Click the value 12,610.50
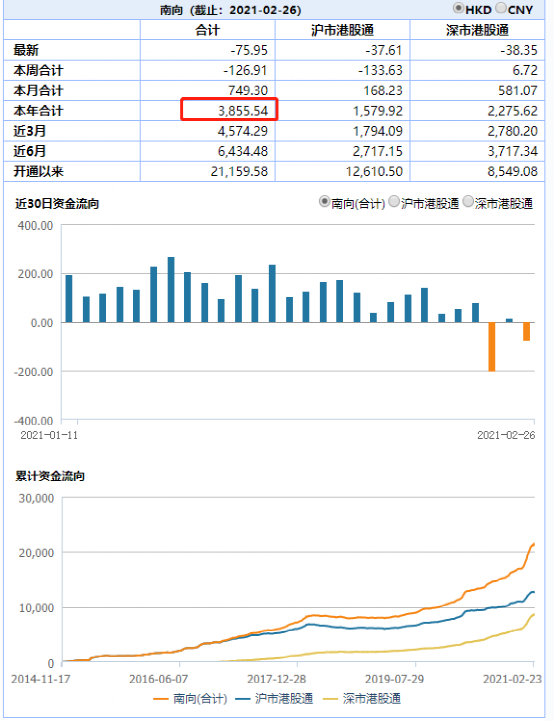 pos(374,171)
